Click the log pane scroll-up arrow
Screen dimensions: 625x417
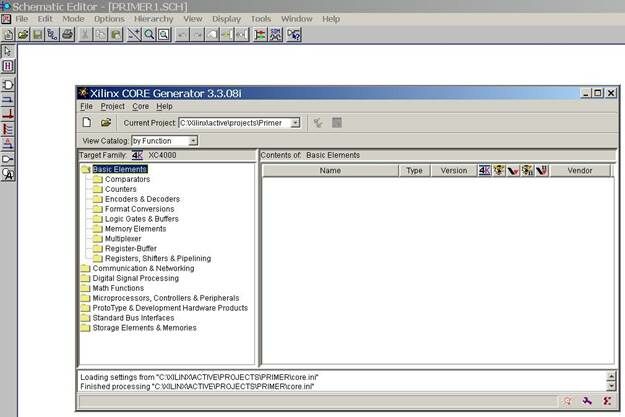[x=611, y=376]
